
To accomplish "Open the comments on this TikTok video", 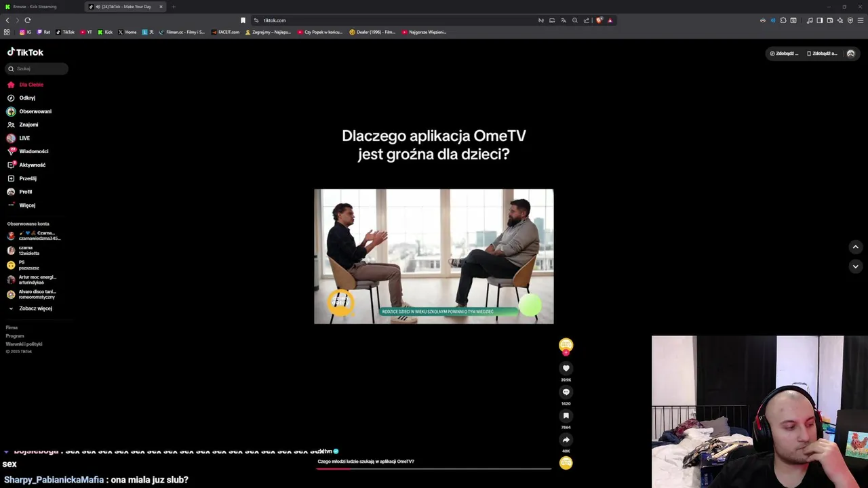I will [566, 392].
